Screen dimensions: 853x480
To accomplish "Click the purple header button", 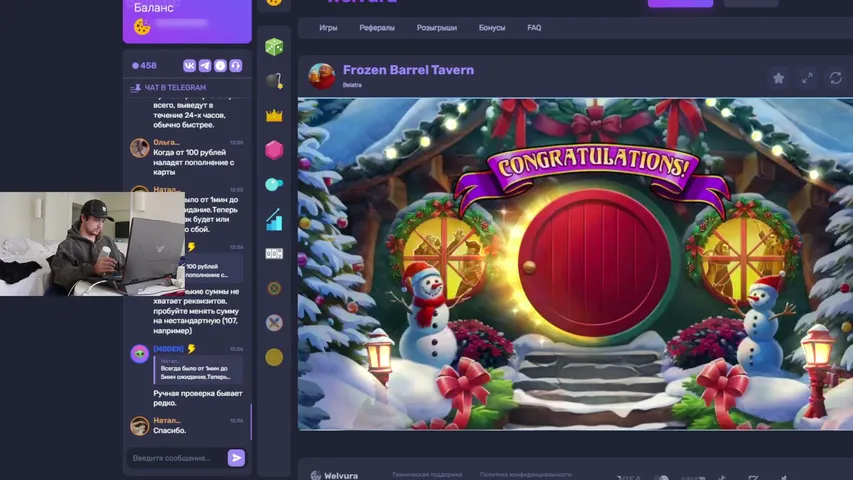I will point(680,3).
